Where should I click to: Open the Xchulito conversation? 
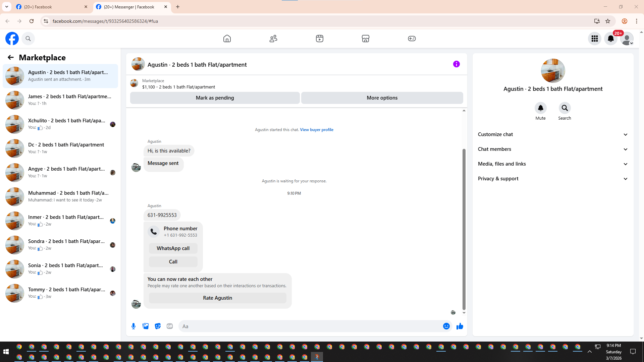(x=60, y=124)
